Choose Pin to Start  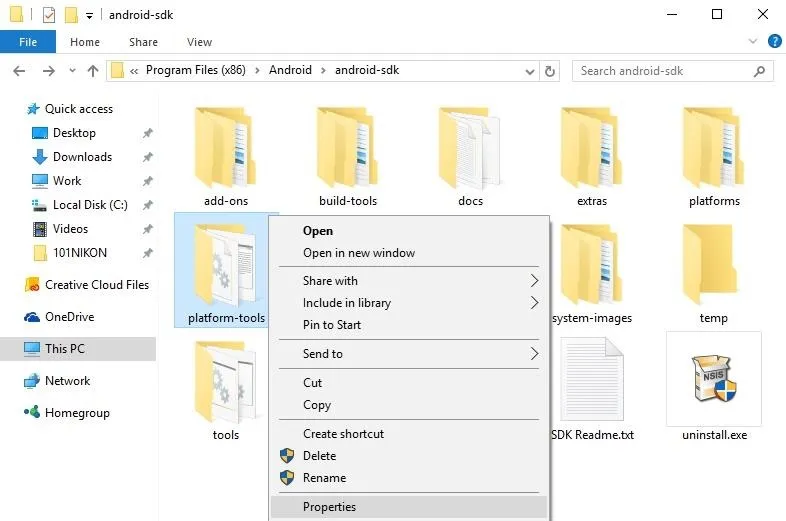click(408, 325)
